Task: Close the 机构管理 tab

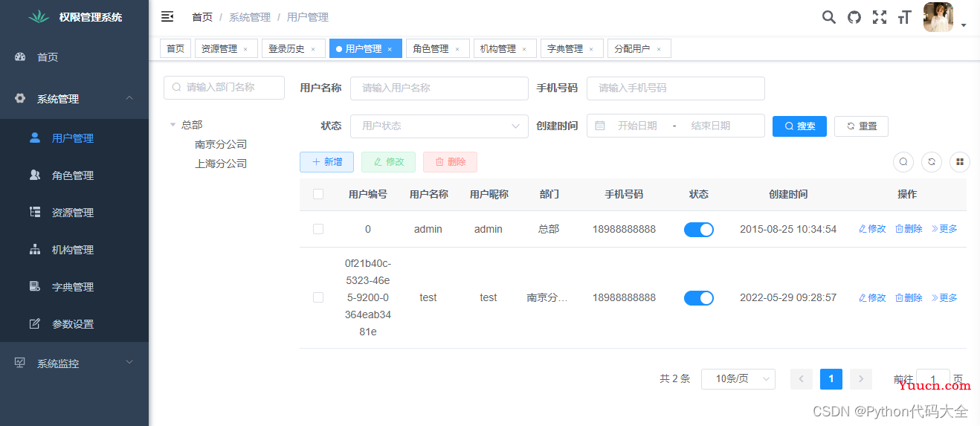Action: 524,49
